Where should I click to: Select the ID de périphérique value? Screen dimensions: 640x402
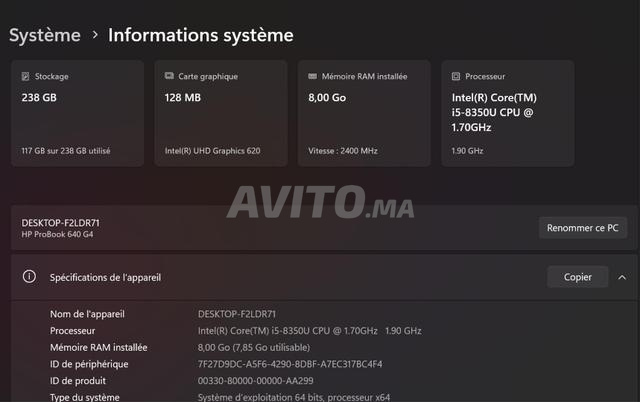(290, 364)
